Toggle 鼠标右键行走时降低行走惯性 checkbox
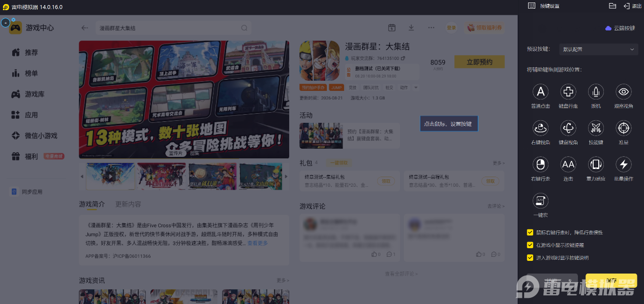The height and width of the screenshot is (304, 644). 530,232
